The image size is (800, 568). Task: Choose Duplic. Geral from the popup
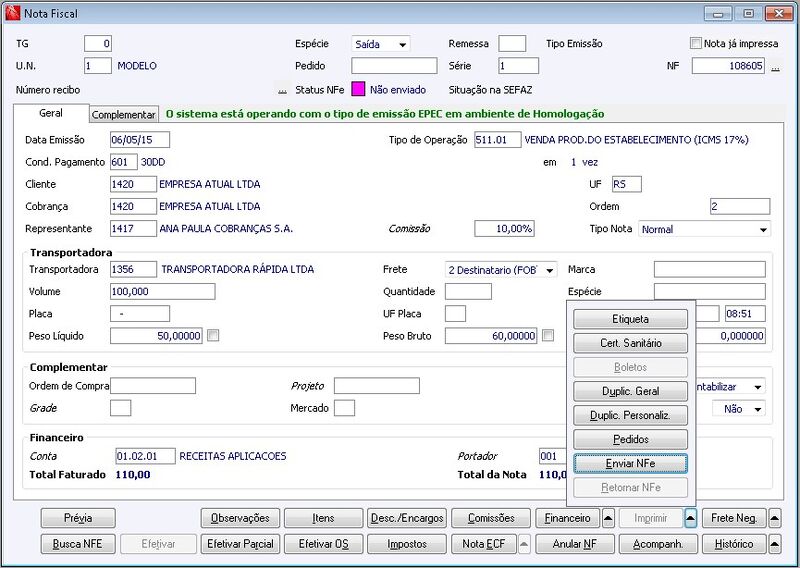click(631, 391)
